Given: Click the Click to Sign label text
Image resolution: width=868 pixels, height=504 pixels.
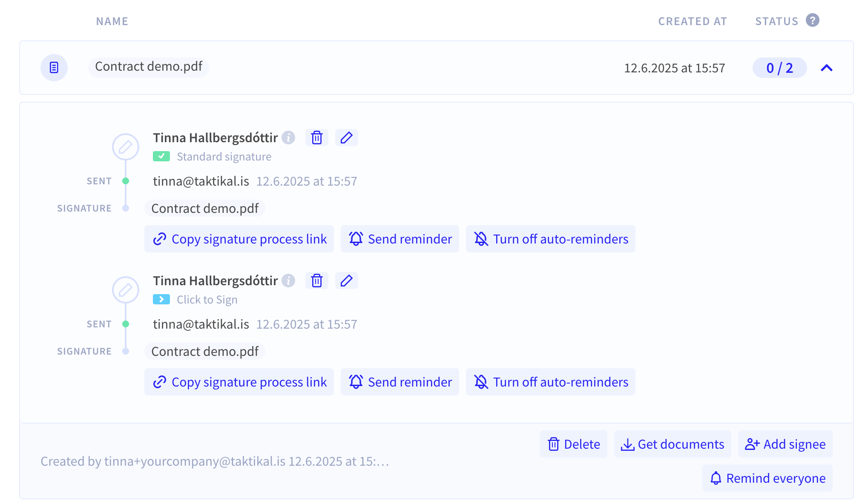Looking at the screenshot, I should point(207,300).
